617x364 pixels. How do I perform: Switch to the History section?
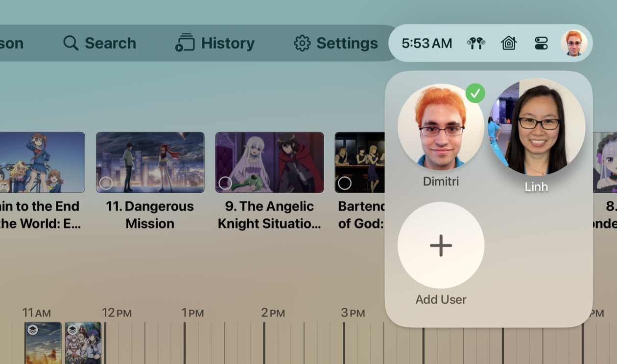click(214, 43)
